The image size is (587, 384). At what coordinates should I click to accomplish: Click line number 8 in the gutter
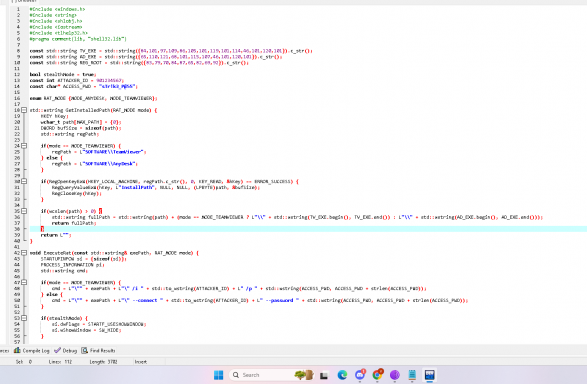click(x=18, y=51)
